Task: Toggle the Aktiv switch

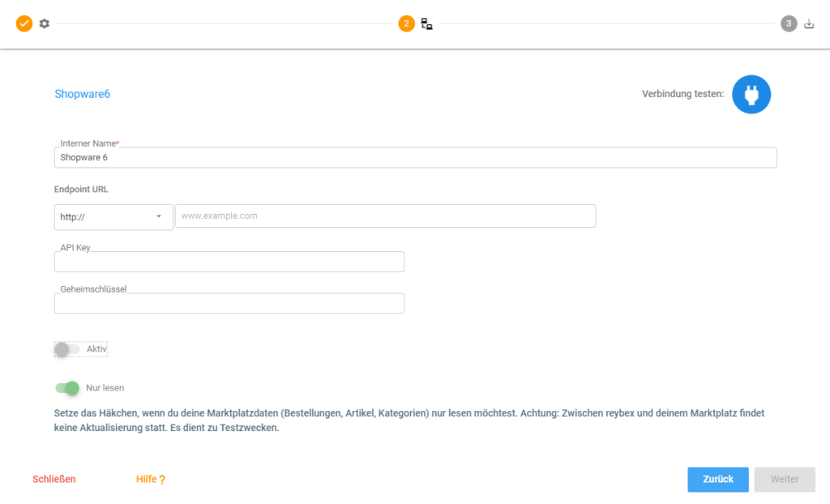Action: [x=66, y=349]
